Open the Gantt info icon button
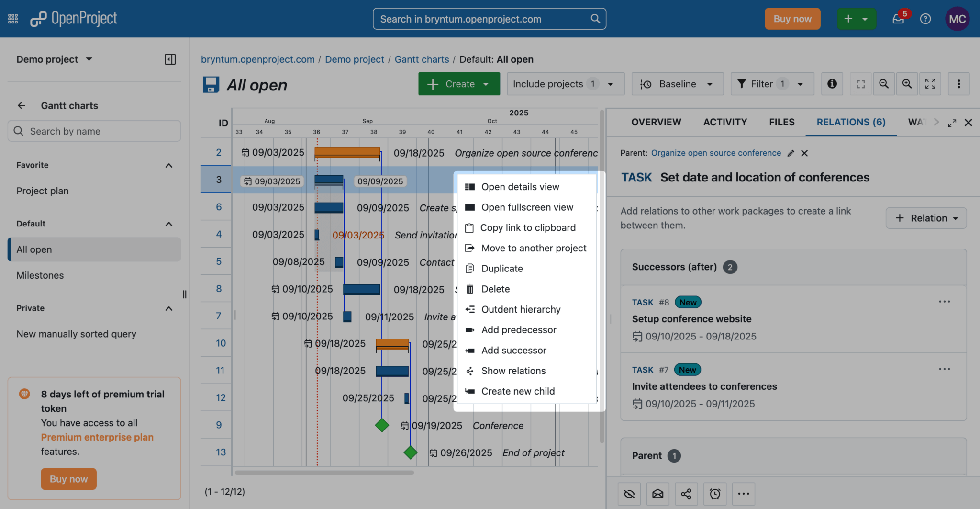Screen dimensions: 980x509 pyautogui.click(x=832, y=84)
